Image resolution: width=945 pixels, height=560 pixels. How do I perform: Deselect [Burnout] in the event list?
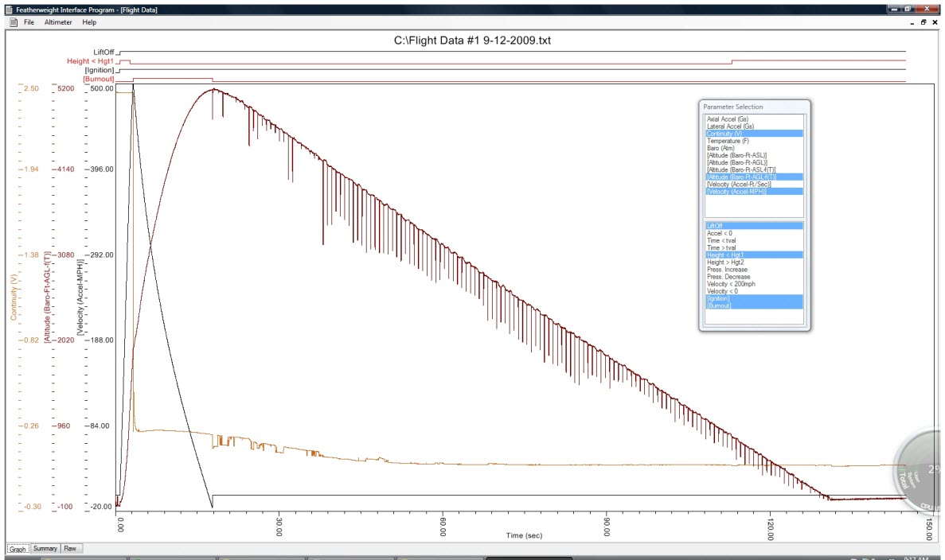click(x=754, y=306)
